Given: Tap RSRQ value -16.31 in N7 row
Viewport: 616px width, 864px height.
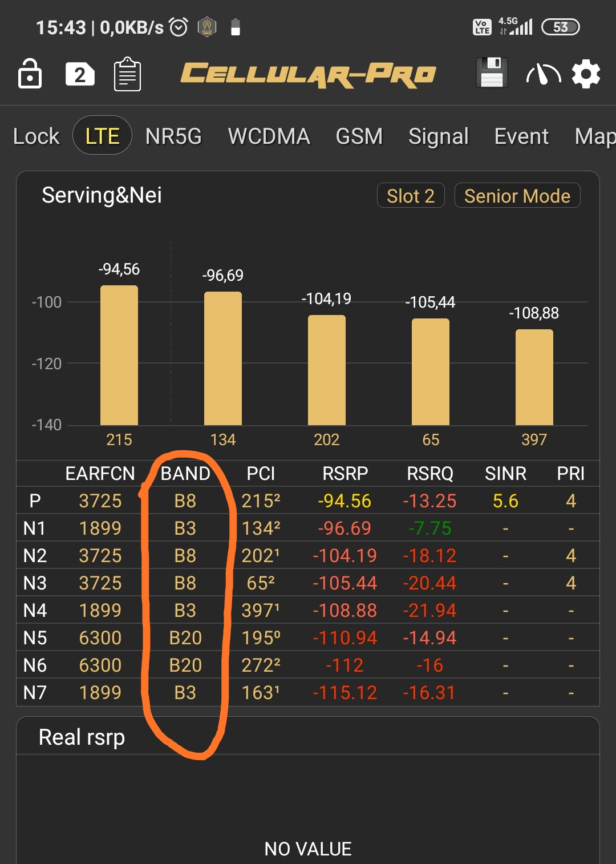Looking at the screenshot, I should (430, 693).
